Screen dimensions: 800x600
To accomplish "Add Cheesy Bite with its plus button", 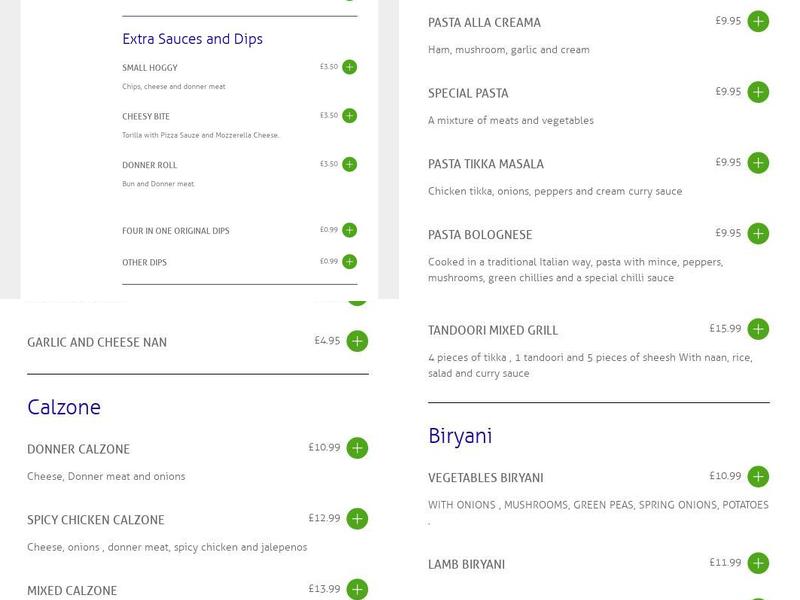I will click(x=348, y=116).
